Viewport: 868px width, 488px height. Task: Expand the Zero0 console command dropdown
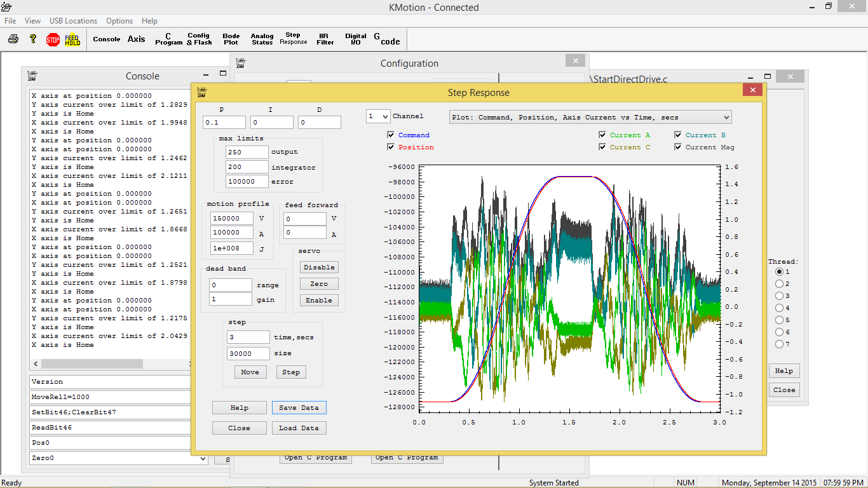[x=203, y=458]
